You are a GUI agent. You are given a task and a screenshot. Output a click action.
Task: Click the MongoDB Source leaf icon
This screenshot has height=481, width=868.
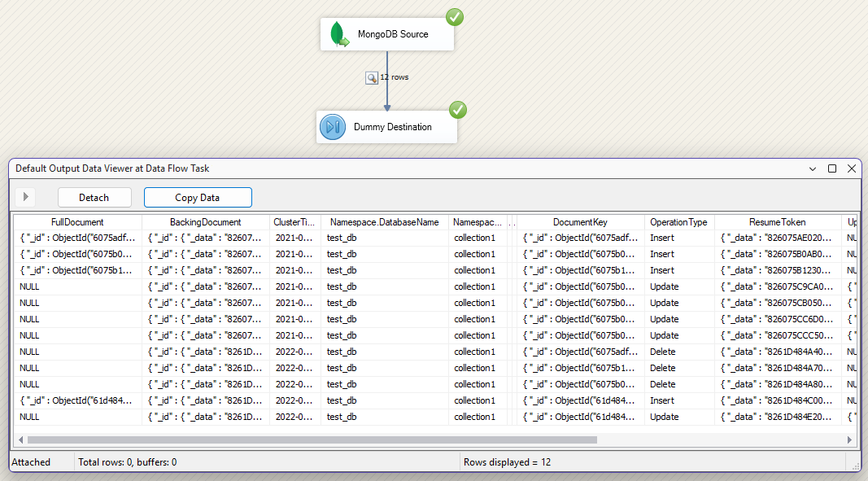(x=339, y=34)
